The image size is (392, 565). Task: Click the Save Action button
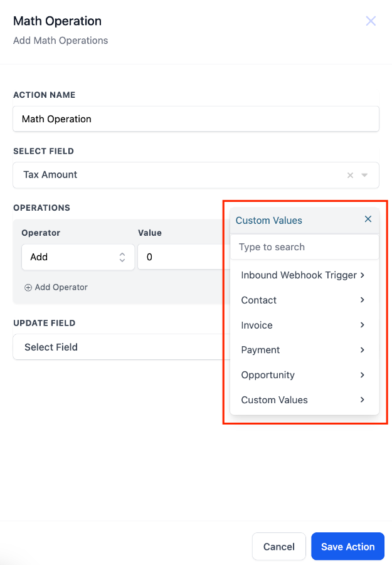[347, 547]
